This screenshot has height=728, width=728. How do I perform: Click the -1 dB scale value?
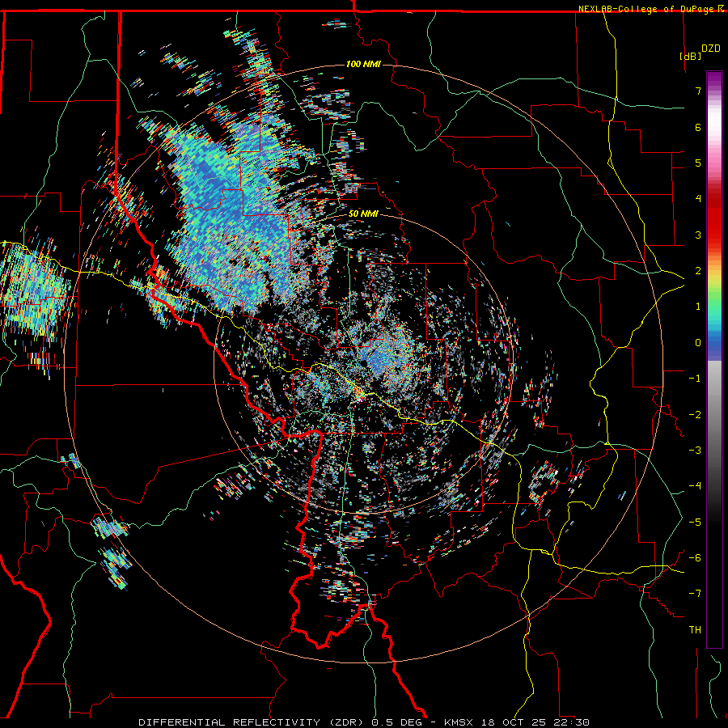point(695,379)
